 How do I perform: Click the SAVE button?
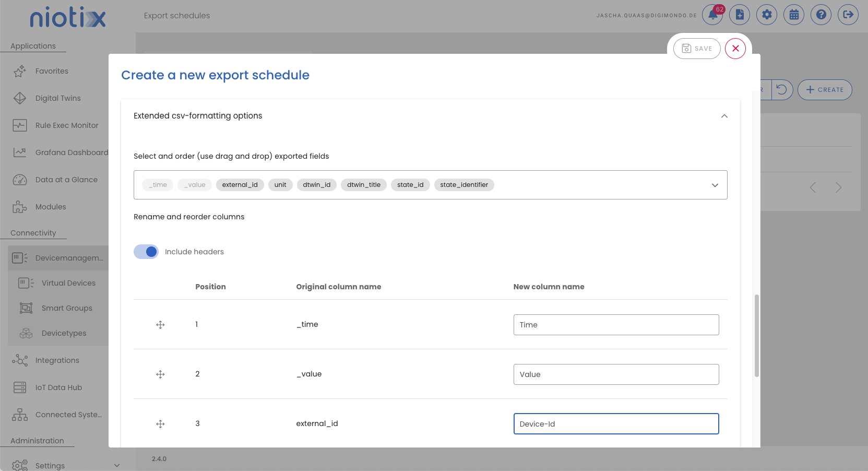tap(697, 49)
